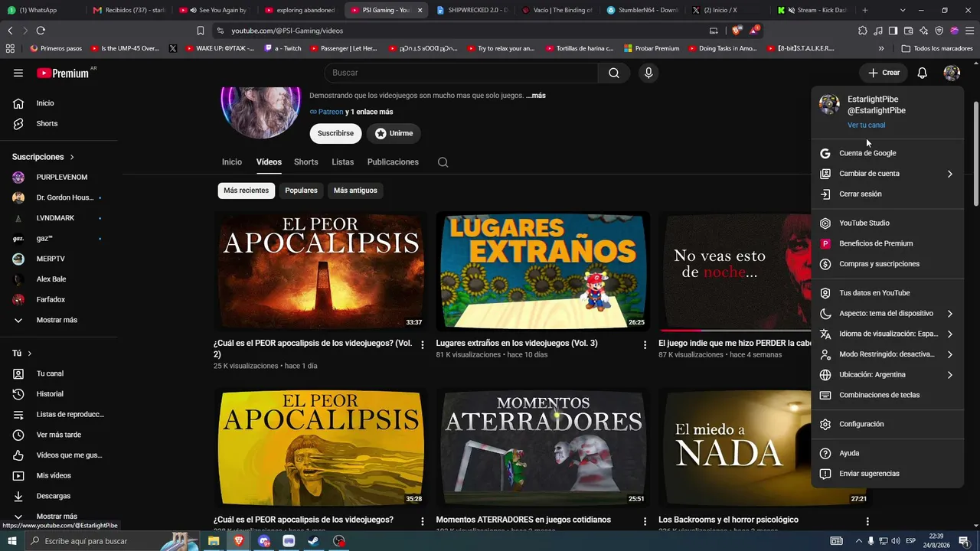Choose Compras y suscripciones
Image resolution: width=980 pixels, height=551 pixels.
(887, 264)
